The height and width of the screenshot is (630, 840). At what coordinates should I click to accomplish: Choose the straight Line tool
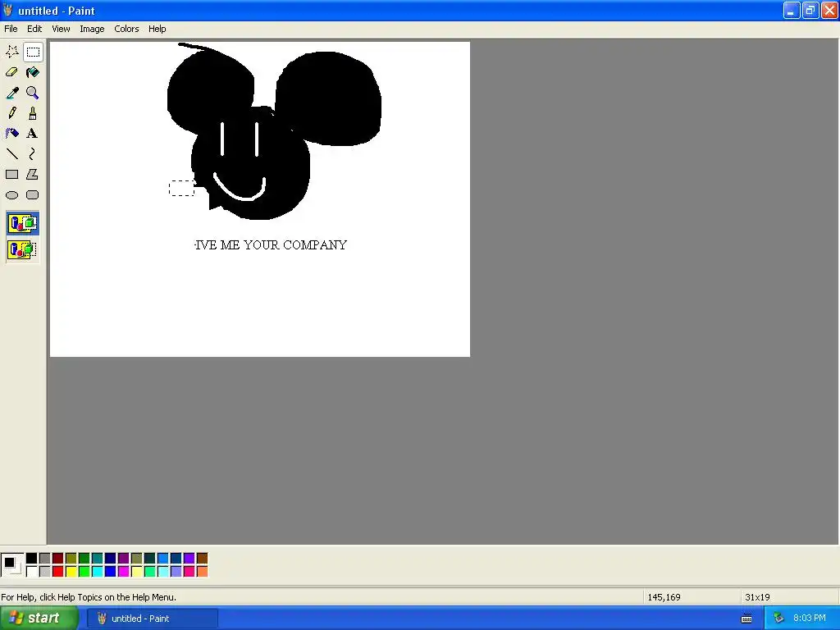click(11, 154)
